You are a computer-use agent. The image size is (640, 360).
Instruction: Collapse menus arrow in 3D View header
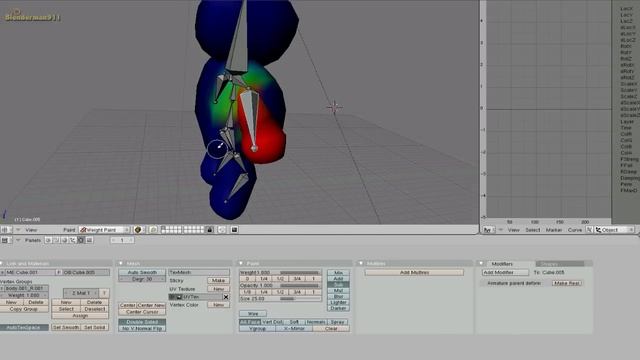(18, 230)
